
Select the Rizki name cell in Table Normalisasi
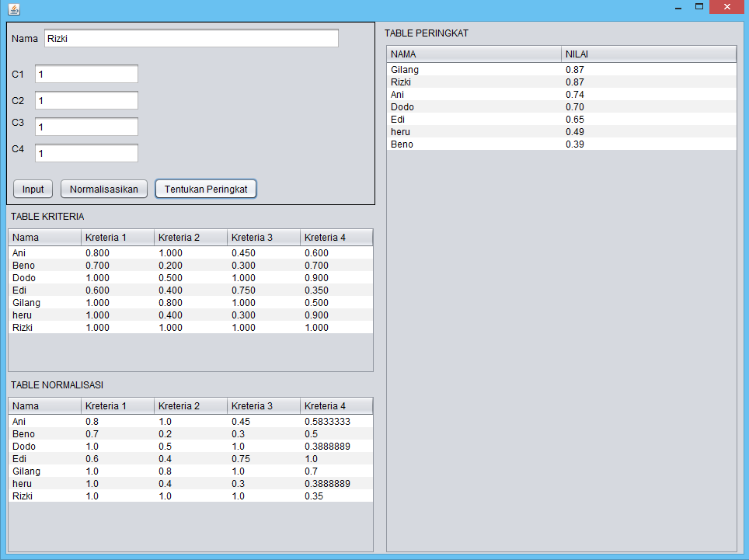tap(45, 496)
